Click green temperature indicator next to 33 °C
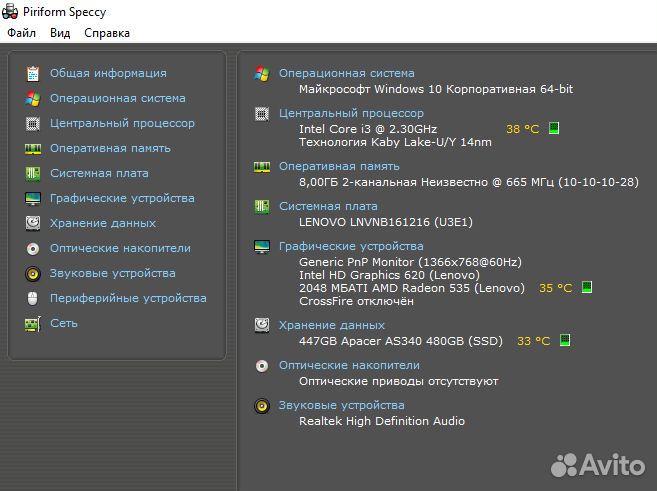Viewport: 657px width, 491px height. 565,340
